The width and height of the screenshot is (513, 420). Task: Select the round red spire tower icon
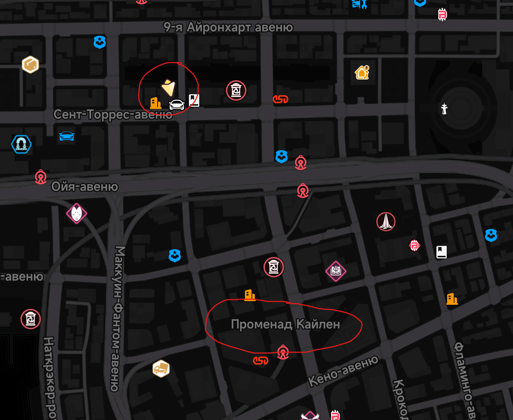tap(386, 222)
